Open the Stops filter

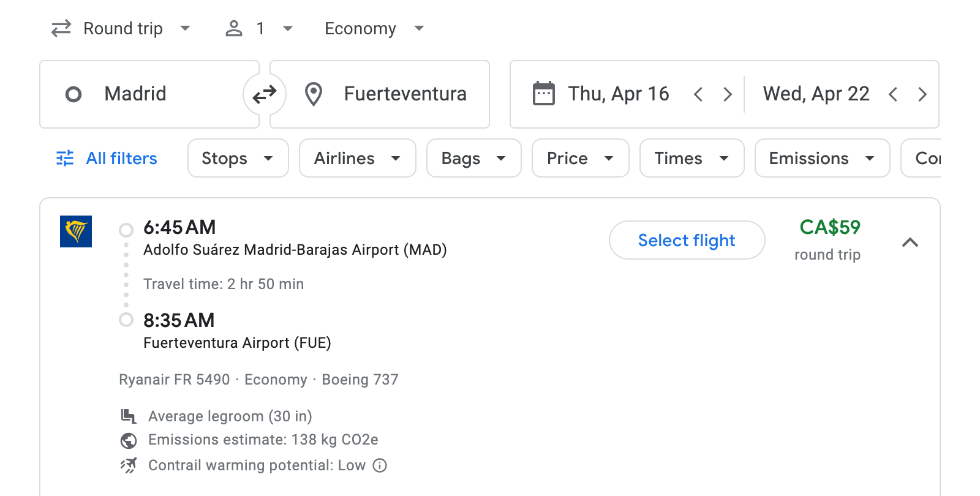point(238,158)
